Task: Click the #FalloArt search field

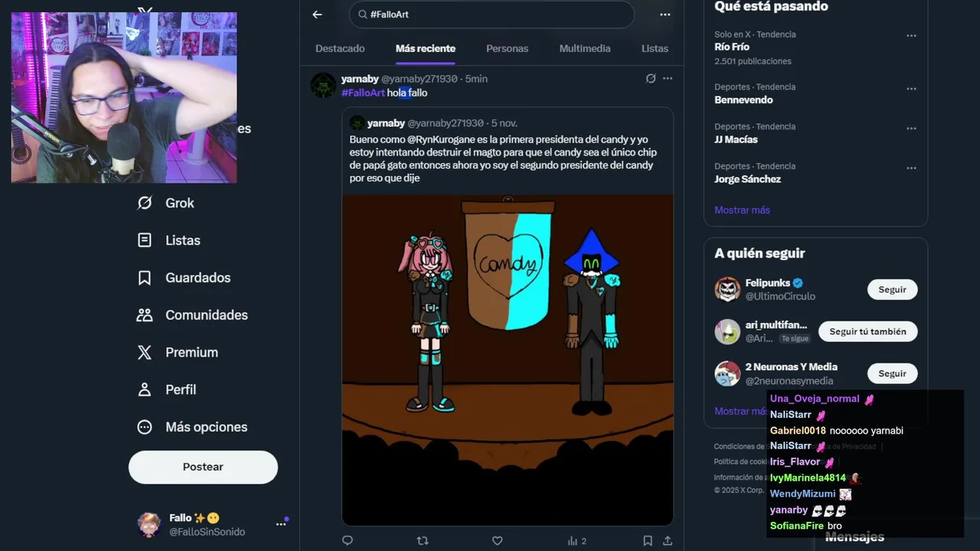Action: (492, 15)
